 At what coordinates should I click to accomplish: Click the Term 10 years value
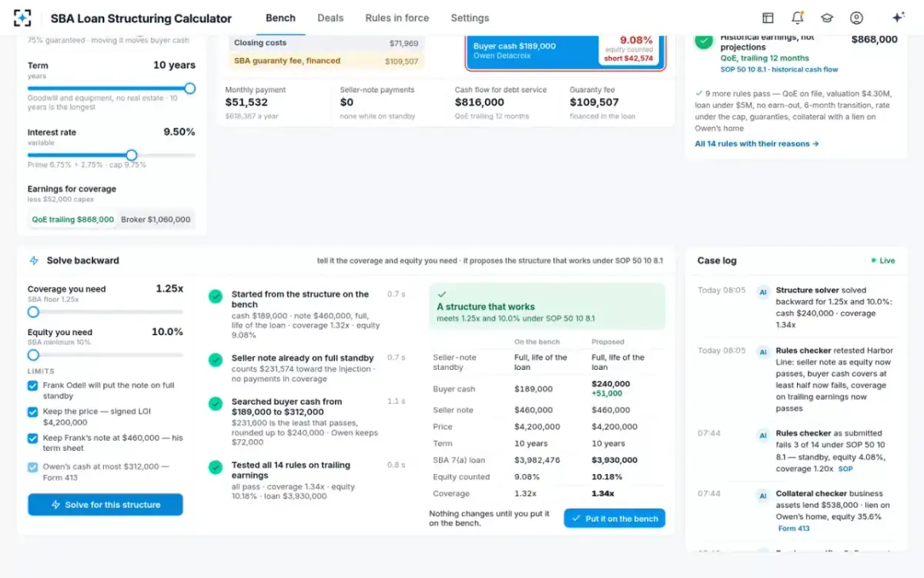174,66
